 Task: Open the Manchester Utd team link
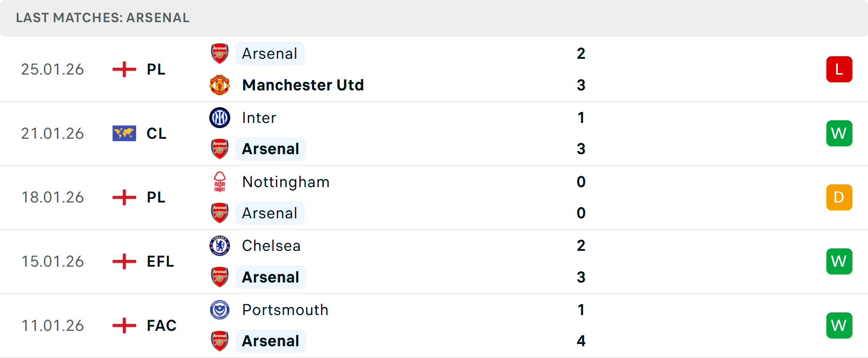point(303,85)
